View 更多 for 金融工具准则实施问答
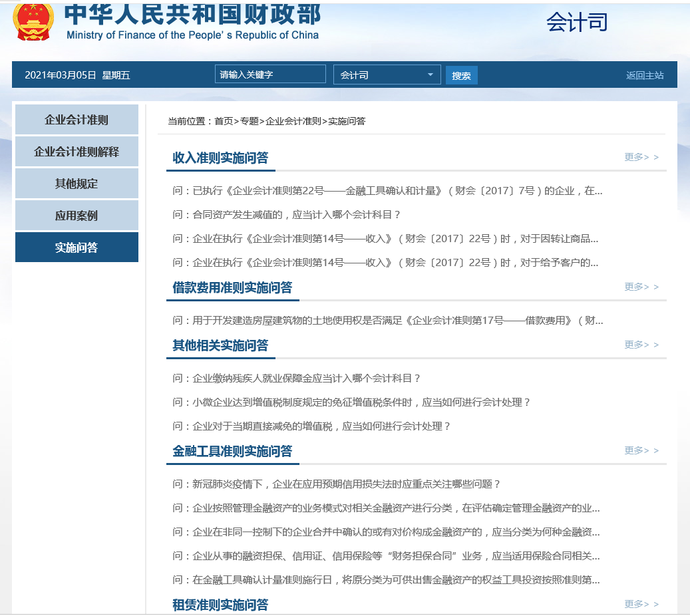690x616 pixels. [x=641, y=450]
